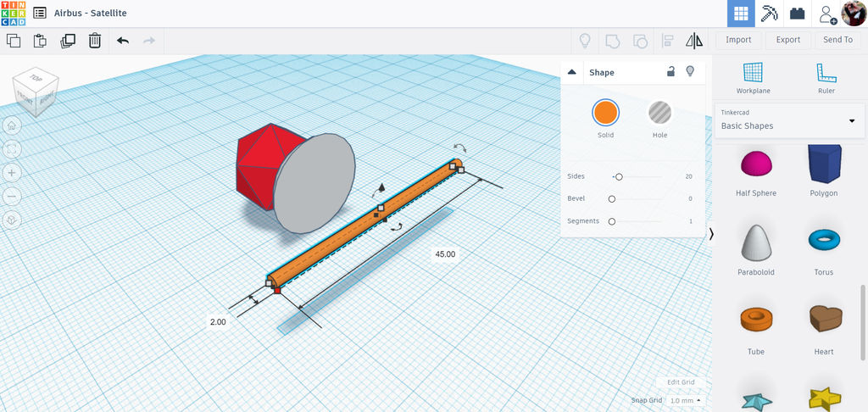Image resolution: width=868 pixels, height=412 pixels.
Task: Click the Copy tool icon
Action: (x=14, y=41)
